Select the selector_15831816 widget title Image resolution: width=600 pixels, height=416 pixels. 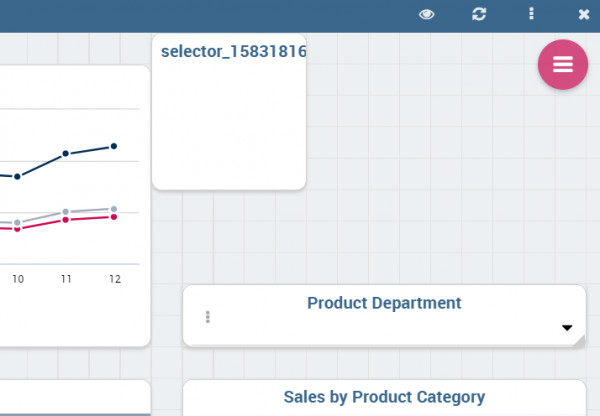point(233,51)
